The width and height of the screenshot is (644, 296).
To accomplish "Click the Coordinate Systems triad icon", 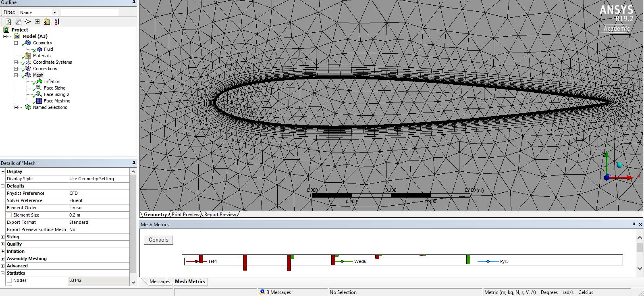I will tap(28, 62).
